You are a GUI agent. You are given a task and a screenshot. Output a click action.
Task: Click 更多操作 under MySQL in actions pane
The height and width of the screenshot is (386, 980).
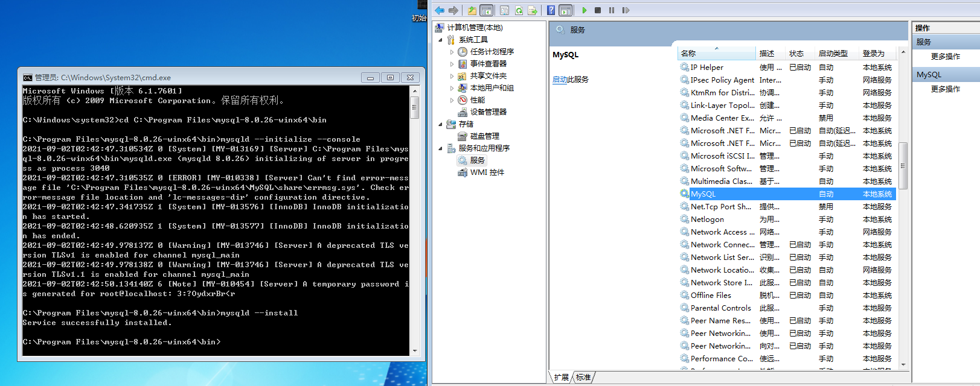946,89
